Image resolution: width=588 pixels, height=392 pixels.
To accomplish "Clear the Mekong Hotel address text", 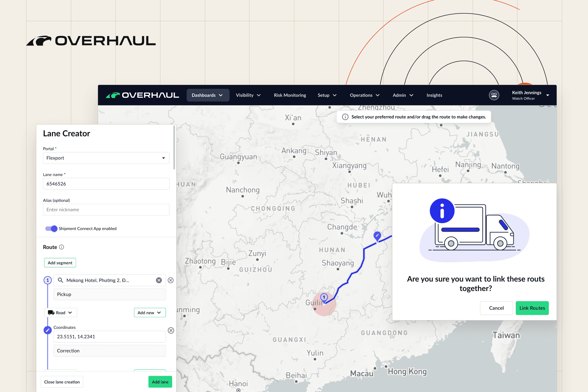I will point(159,280).
